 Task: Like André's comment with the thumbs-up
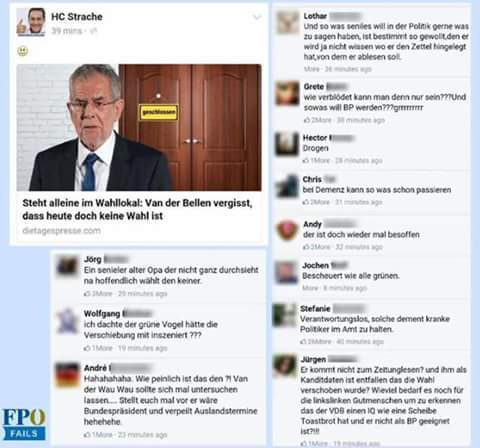(x=87, y=435)
